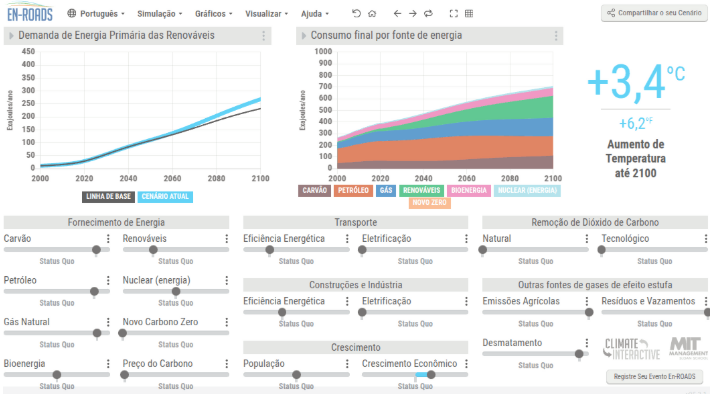Image resolution: width=710 pixels, height=394 pixels.
Task: Click the home reset icon
Action: click(372, 14)
